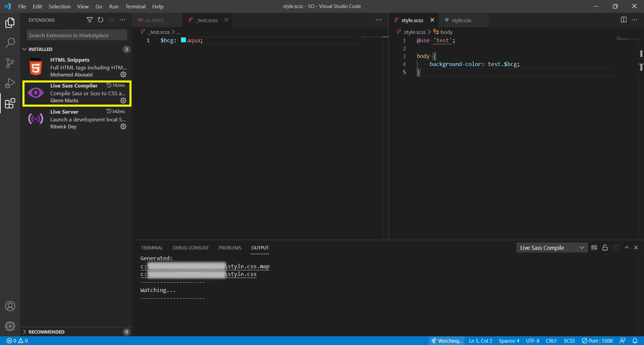The width and height of the screenshot is (644, 345).
Task: Filter extensions with the funnel icon
Action: 90,20
